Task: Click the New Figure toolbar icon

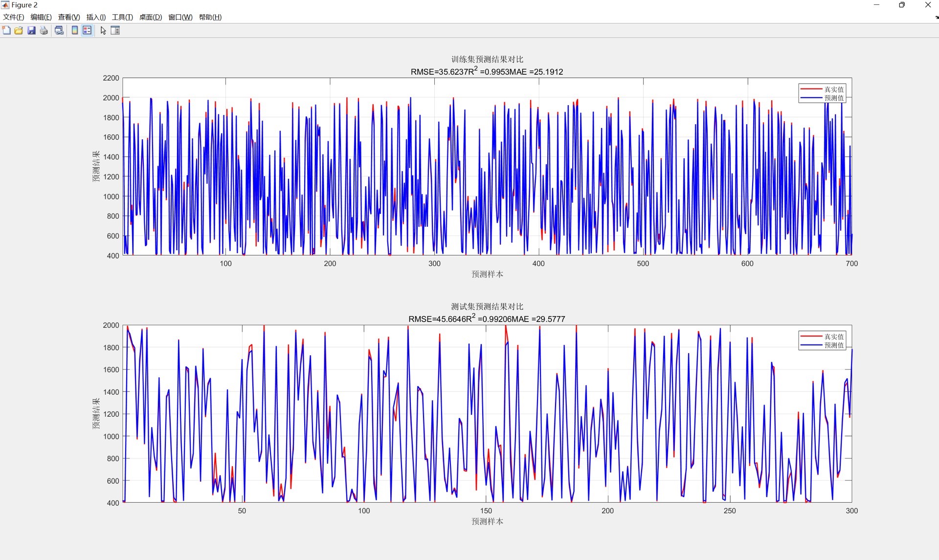Action: (6, 30)
